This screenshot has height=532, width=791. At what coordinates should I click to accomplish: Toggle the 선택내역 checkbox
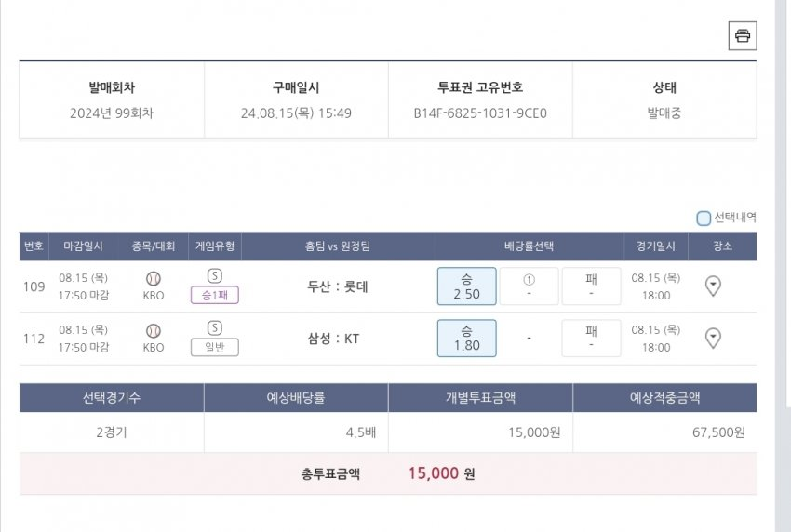[704, 219]
